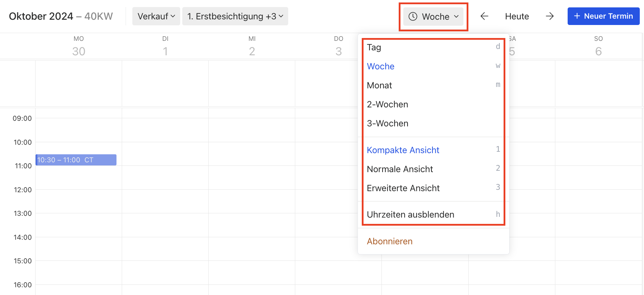This screenshot has height=295, width=644.
Task: Jump to today with Heute button
Action: [x=517, y=16]
